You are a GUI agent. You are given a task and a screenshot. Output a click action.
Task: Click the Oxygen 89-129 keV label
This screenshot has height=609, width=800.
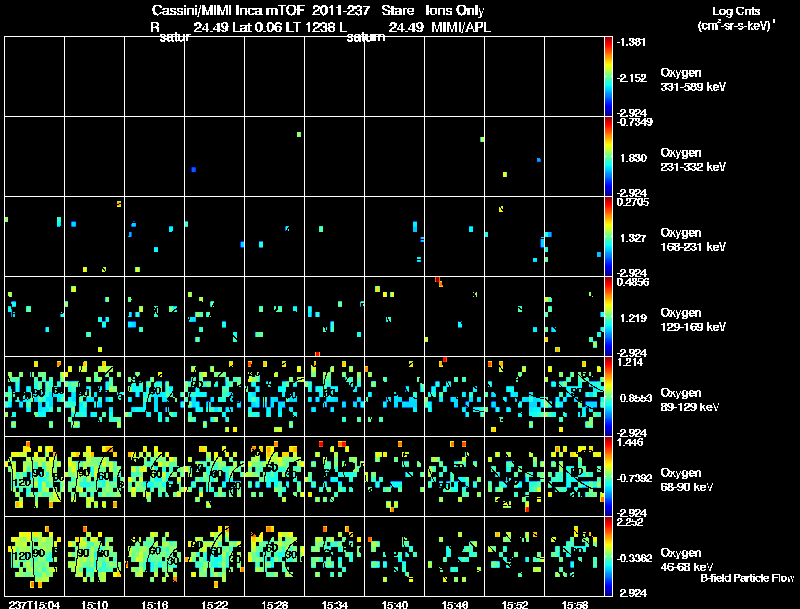coord(690,400)
